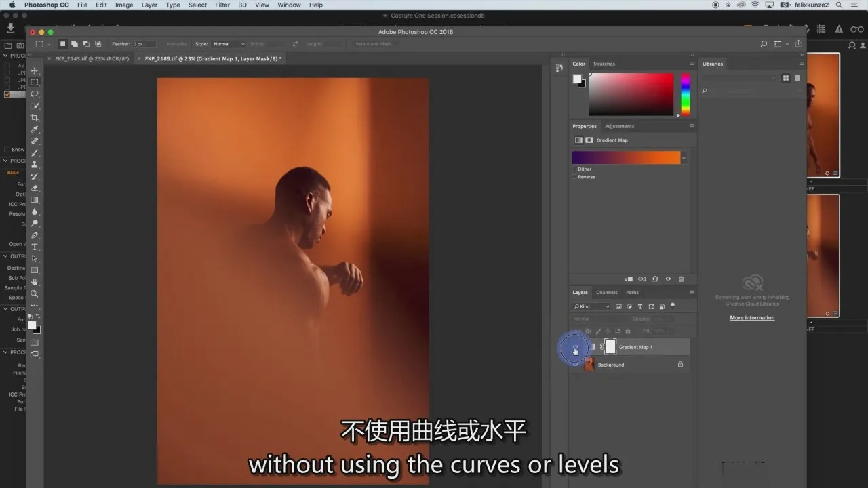Select the Move tool
This screenshot has height=488, width=868.
click(35, 70)
